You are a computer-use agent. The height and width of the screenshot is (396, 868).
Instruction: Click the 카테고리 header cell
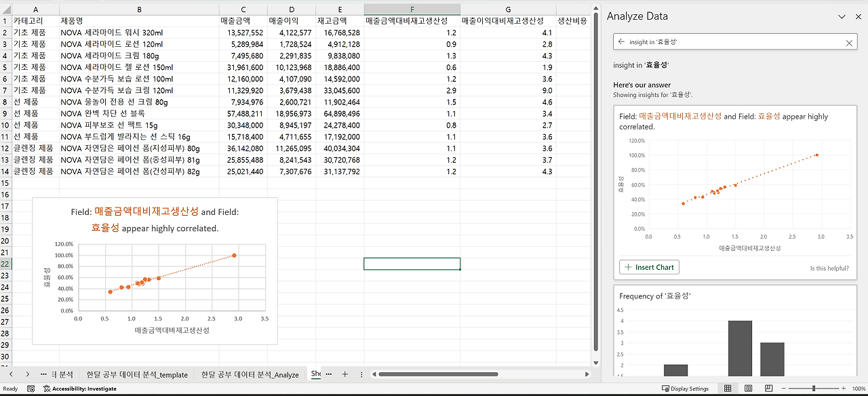click(x=35, y=21)
